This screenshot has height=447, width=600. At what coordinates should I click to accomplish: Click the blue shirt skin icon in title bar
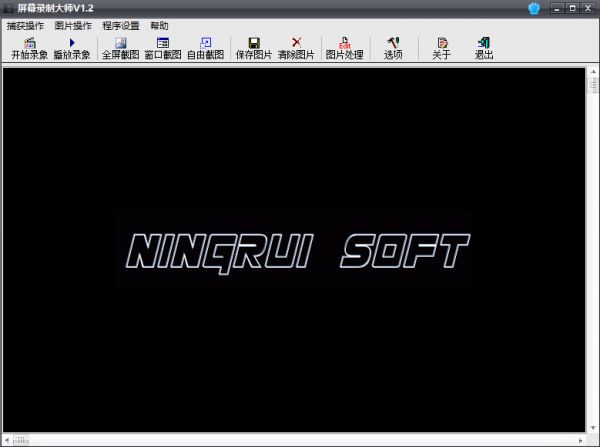(x=534, y=8)
